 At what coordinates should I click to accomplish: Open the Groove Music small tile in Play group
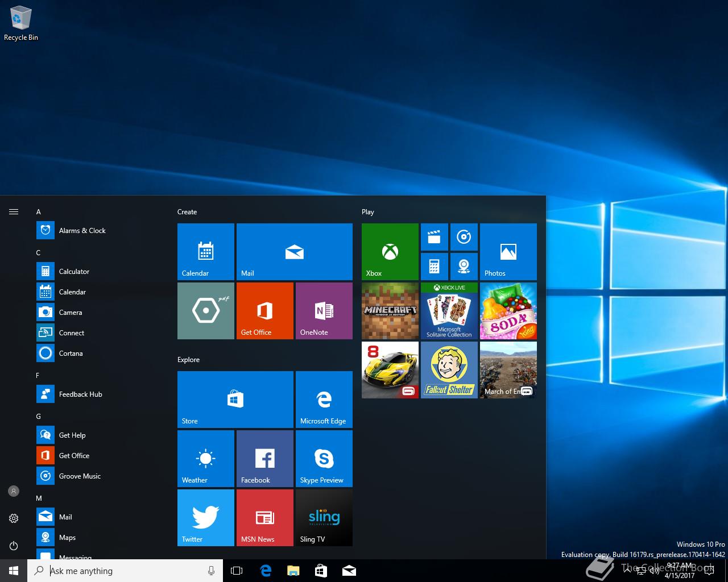[x=464, y=237]
